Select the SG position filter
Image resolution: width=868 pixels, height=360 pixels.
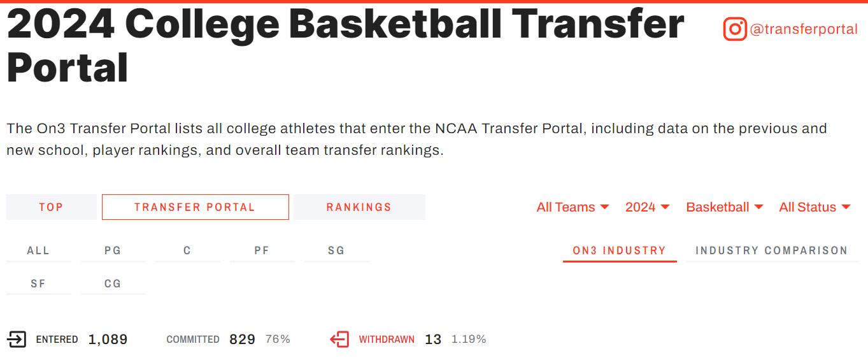[x=336, y=251]
